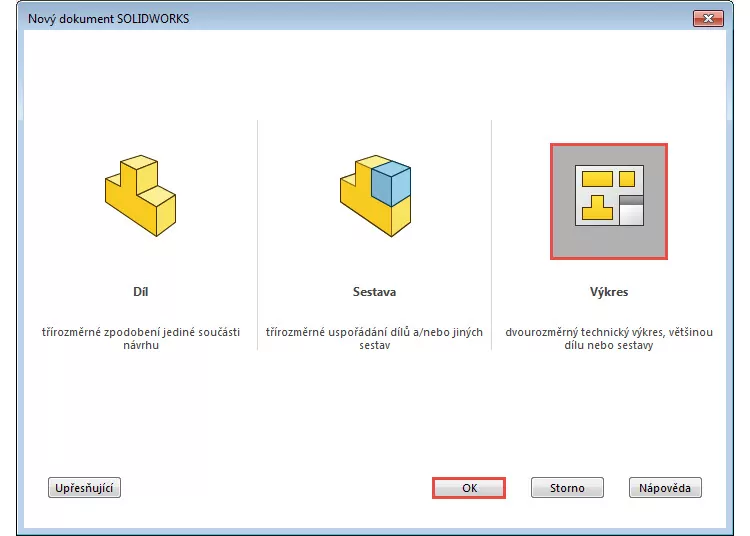Open help via Nápověda button
The width and height of the screenshot is (750, 536).
point(665,488)
